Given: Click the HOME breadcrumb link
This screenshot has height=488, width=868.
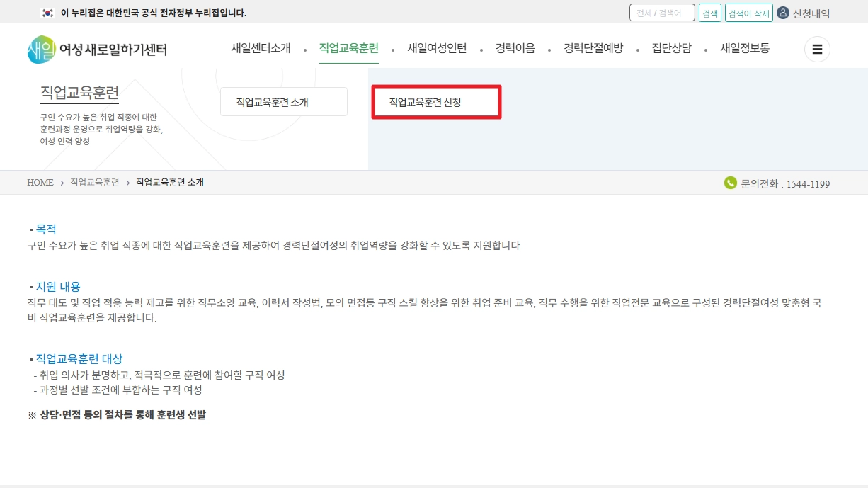Looking at the screenshot, I should coord(40,183).
